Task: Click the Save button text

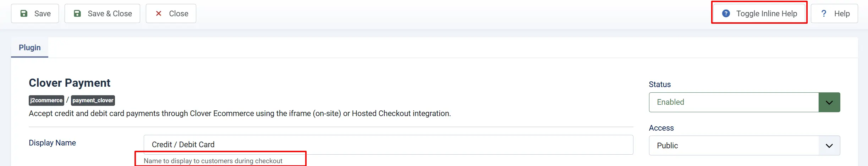Action: click(x=43, y=13)
